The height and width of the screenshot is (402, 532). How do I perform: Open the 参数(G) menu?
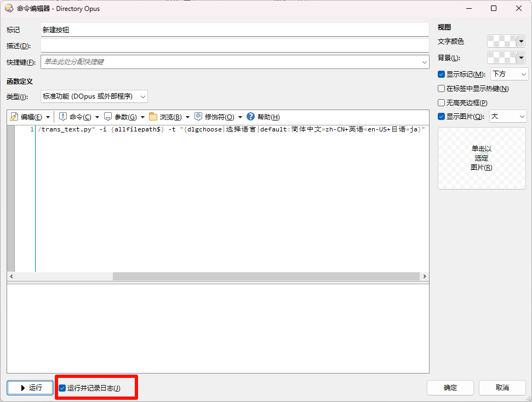coord(125,117)
